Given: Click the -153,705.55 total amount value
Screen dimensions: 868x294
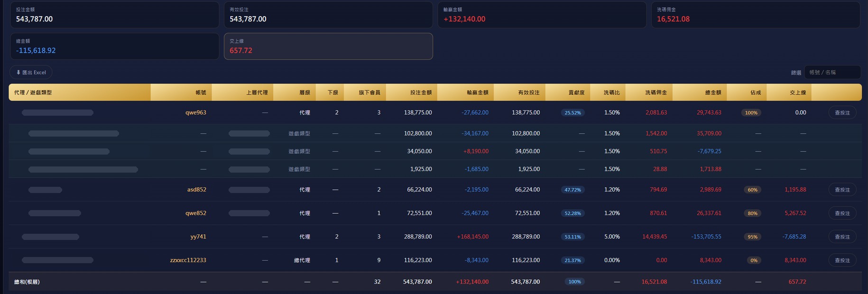Looking at the screenshot, I should coord(706,237).
